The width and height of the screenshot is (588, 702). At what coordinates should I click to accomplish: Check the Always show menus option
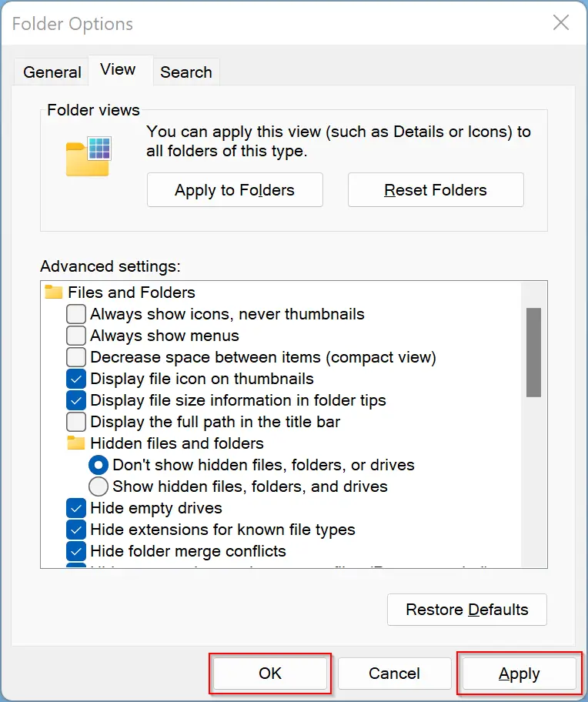[x=76, y=336]
